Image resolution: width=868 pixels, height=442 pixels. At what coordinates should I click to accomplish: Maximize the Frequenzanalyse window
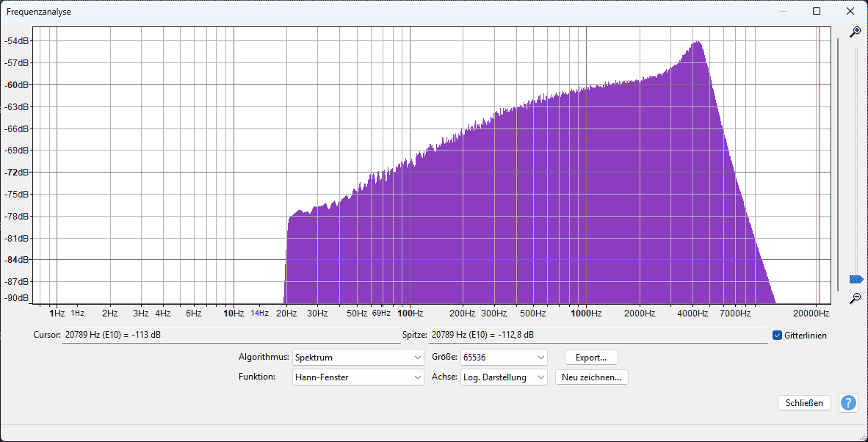coord(817,11)
